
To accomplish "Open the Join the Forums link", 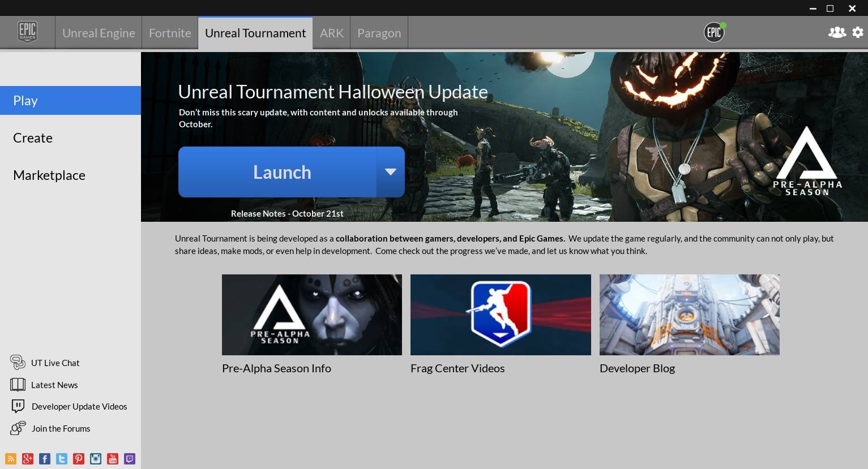I will (x=61, y=428).
